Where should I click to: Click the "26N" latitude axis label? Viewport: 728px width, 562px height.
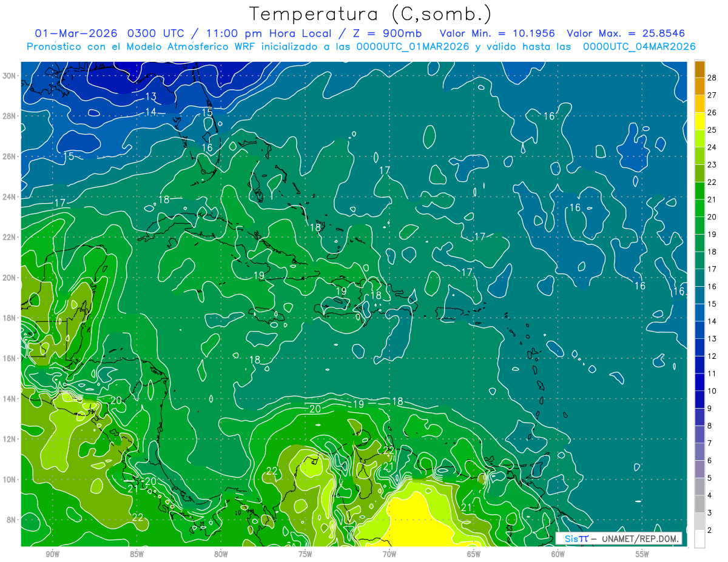(9, 156)
